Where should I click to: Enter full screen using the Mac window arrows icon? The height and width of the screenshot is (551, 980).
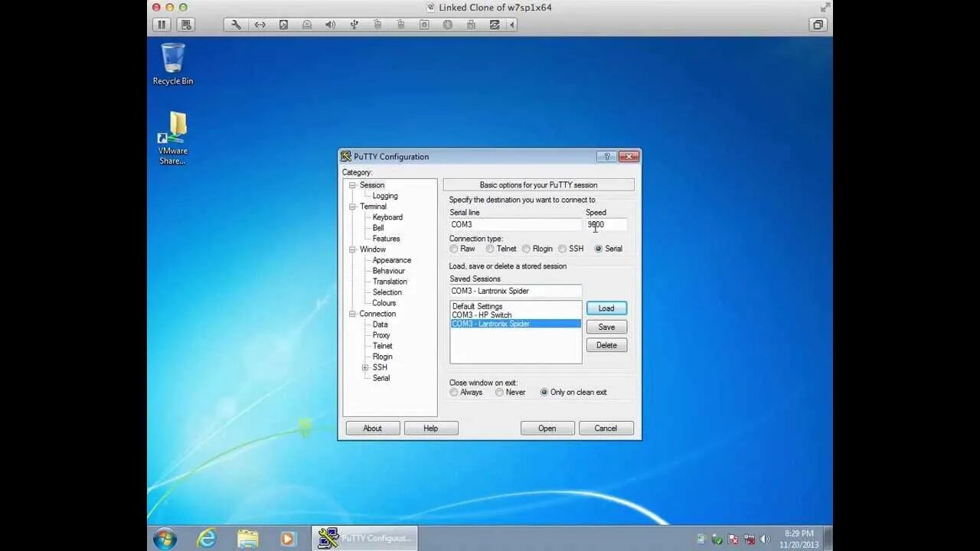(825, 7)
